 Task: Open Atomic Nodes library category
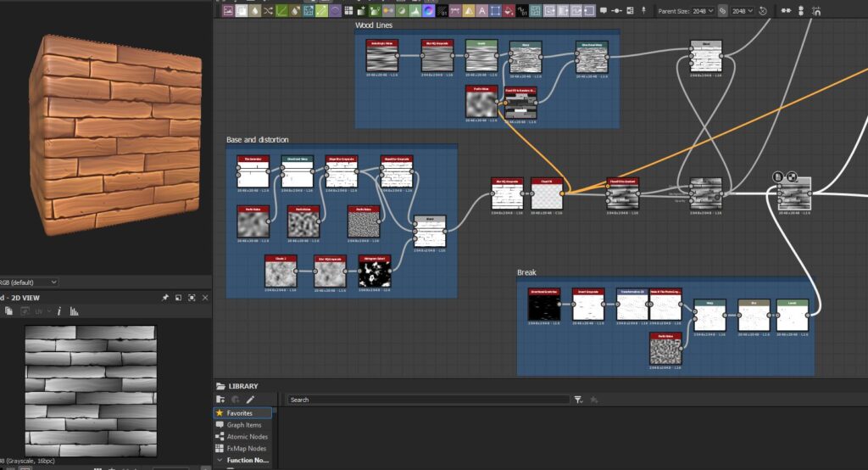pyautogui.click(x=248, y=437)
